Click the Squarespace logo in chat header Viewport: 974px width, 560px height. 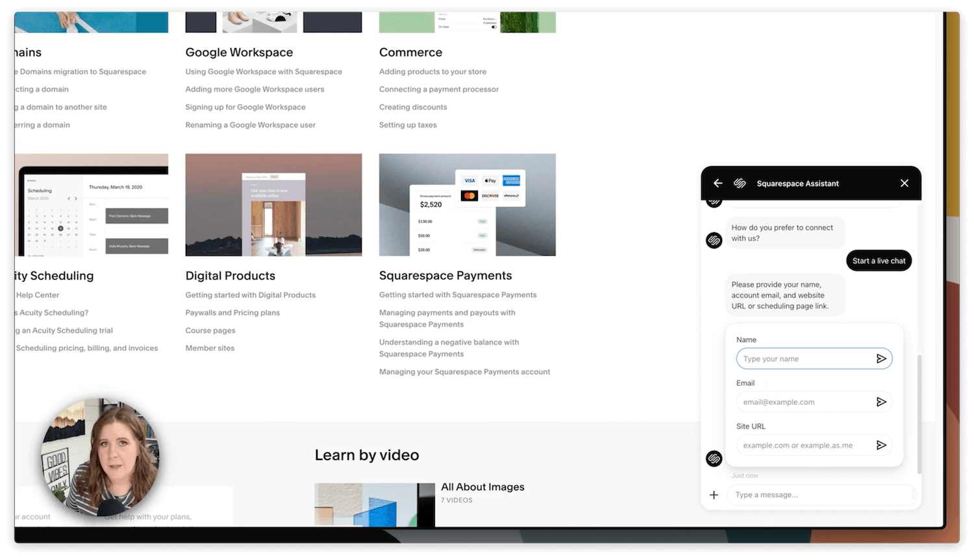coord(740,184)
